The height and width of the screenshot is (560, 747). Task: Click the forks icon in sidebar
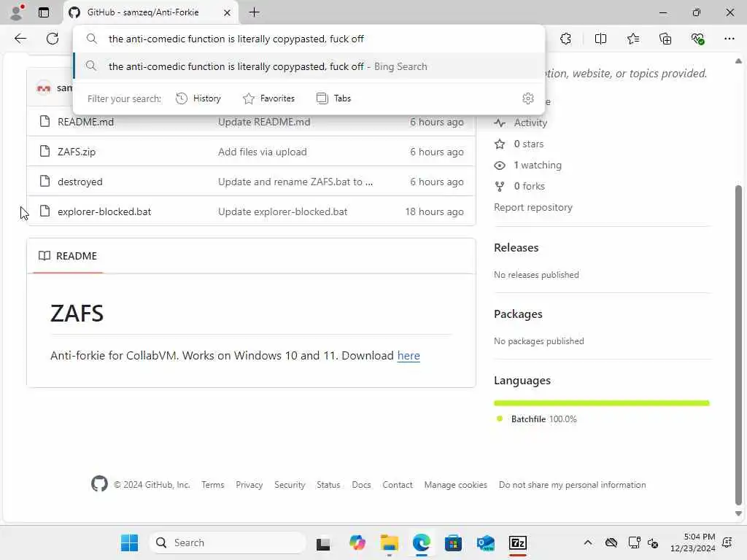499,186
